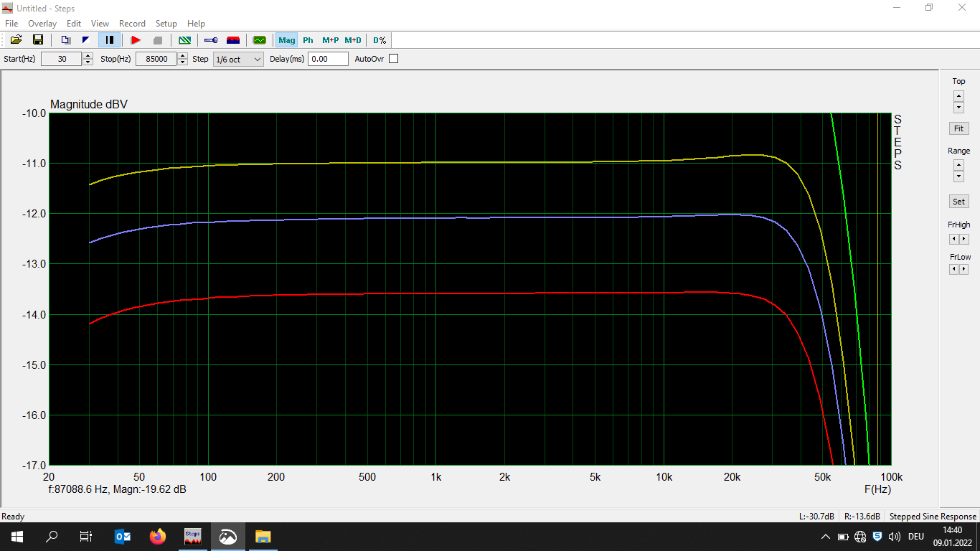Click FrLow right arrow

tap(963, 269)
